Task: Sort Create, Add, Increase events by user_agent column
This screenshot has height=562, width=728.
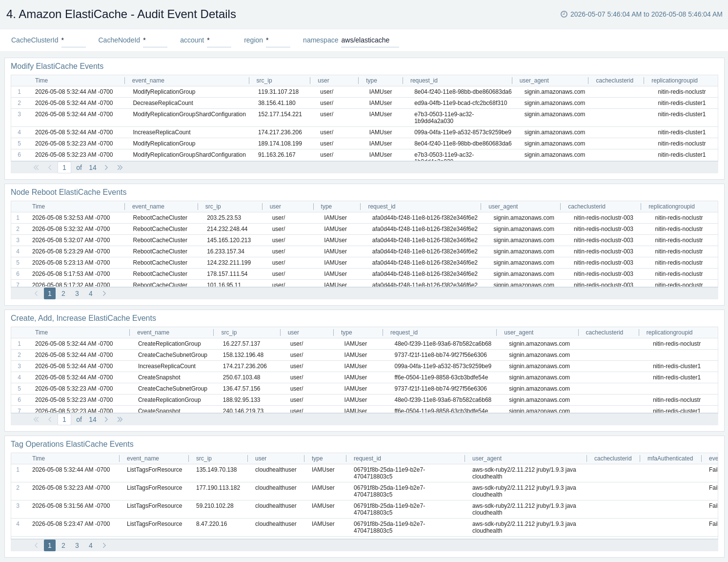Action: 519,333
